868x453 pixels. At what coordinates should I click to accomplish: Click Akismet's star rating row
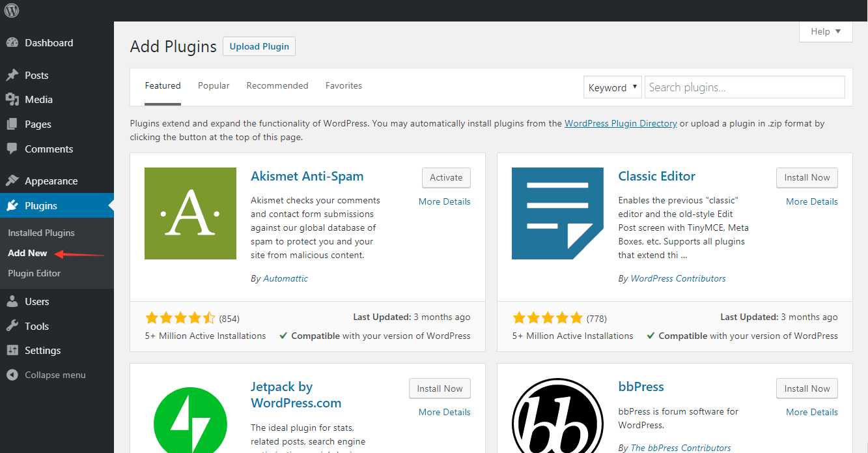coord(180,318)
